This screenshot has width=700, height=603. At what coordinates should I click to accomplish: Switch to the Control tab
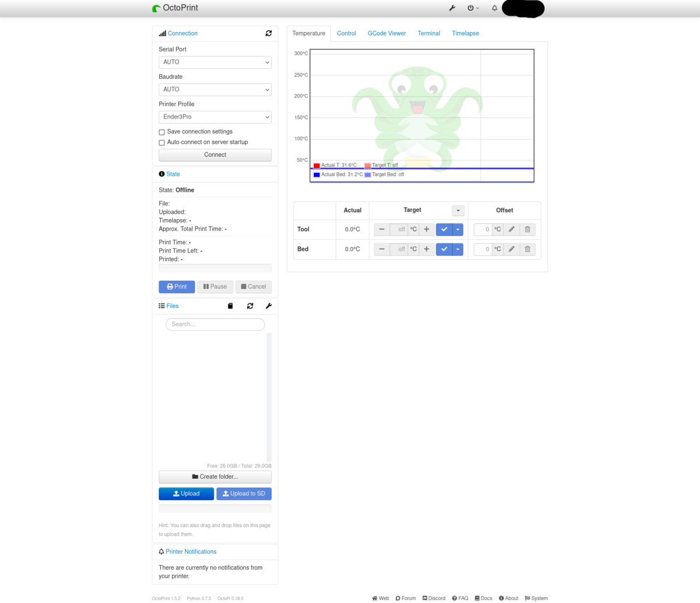pos(346,33)
